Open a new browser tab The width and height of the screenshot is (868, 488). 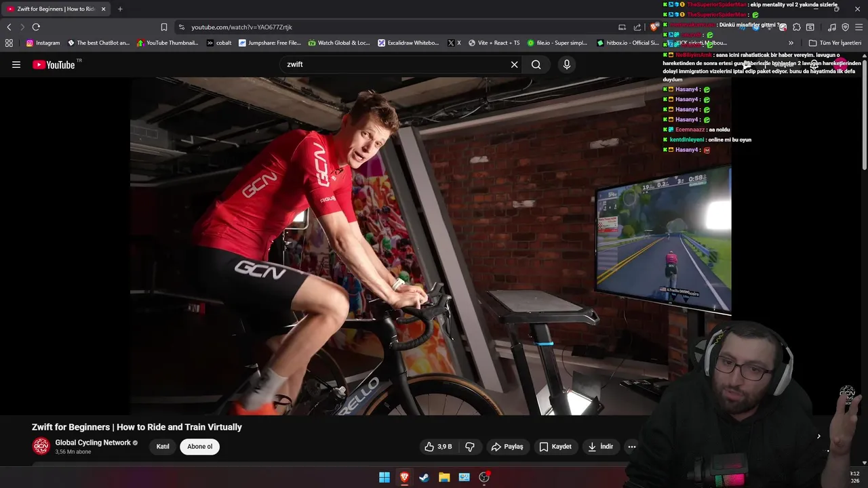tap(120, 9)
